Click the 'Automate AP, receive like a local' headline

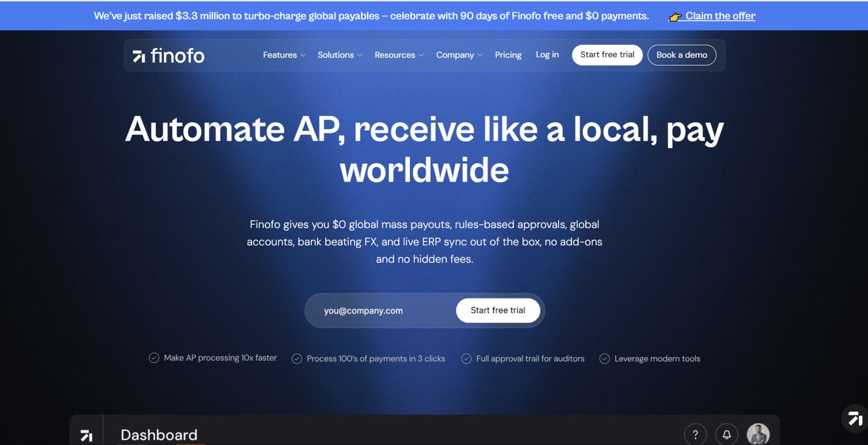coord(424,149)
